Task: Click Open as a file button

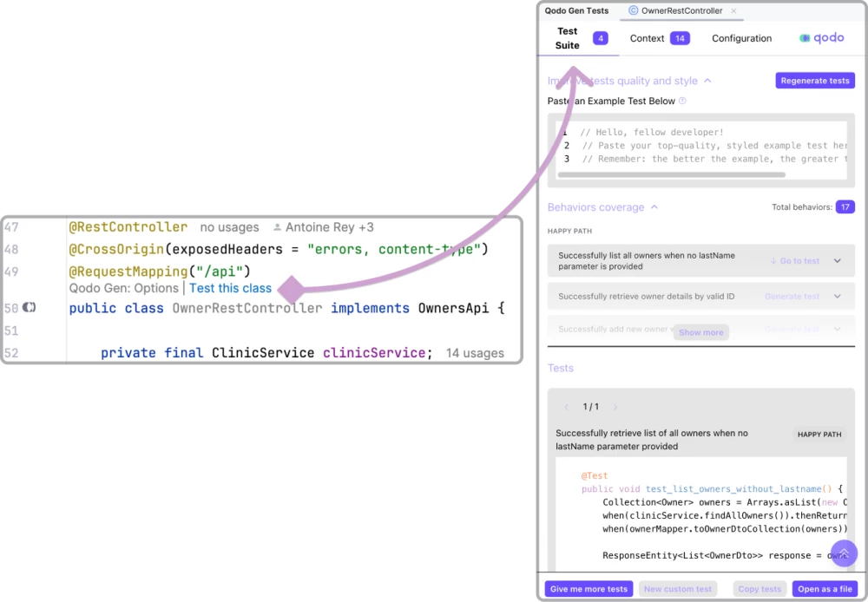Action: (823, 589)
